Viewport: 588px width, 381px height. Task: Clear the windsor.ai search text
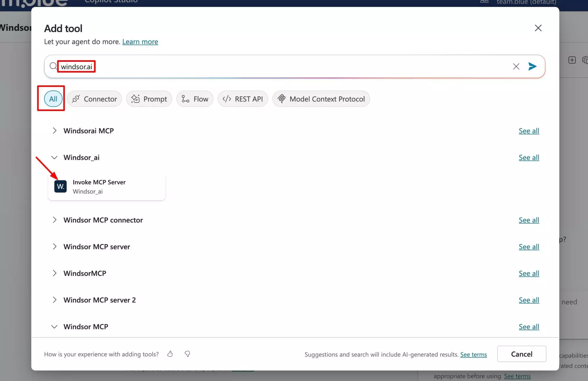click(x=516, y=67)
